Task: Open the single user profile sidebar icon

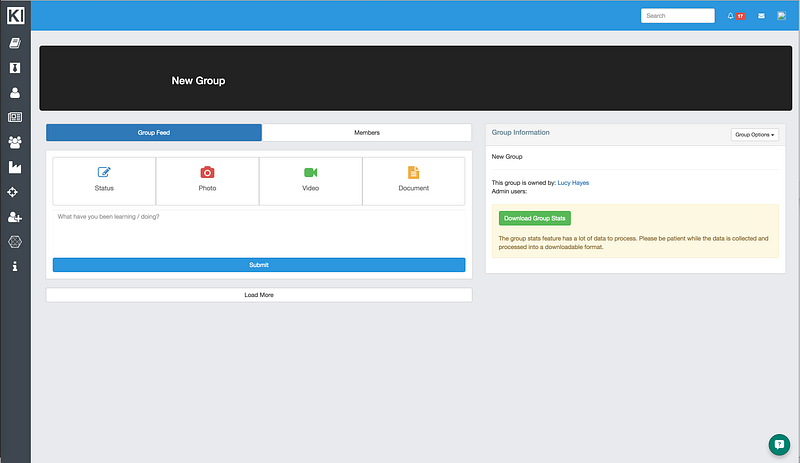Action: 15,92
